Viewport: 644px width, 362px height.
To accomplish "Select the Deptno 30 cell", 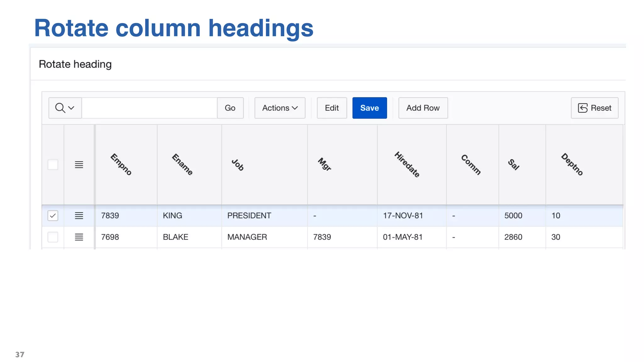I will coord(584,237).
